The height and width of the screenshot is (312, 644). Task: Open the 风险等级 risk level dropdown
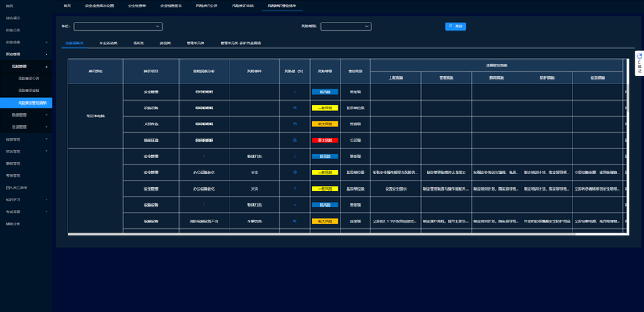[x=346, y=27]
